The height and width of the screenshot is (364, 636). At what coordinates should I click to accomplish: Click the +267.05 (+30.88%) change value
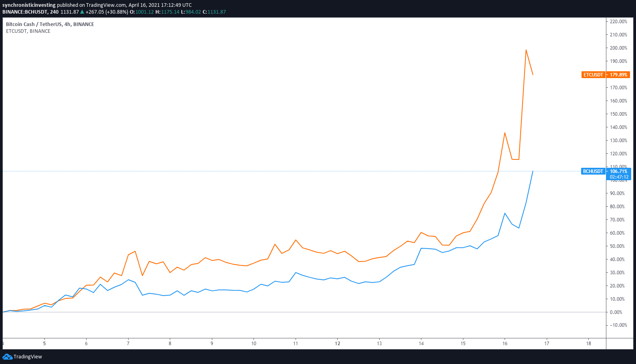107,12
